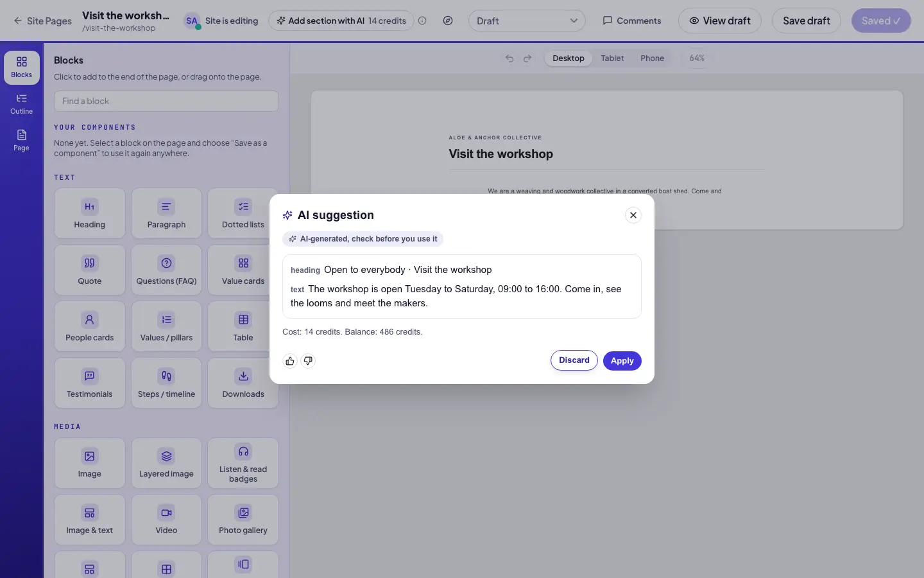924x578 pixels.
Task: Open the Draft status dropdown
Action: point(527,21)
